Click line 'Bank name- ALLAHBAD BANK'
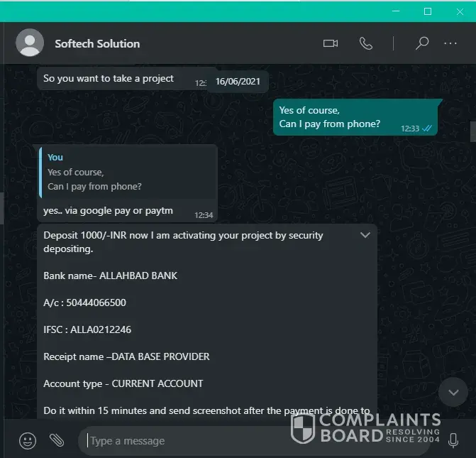476x458 pixels. (110, 276)
